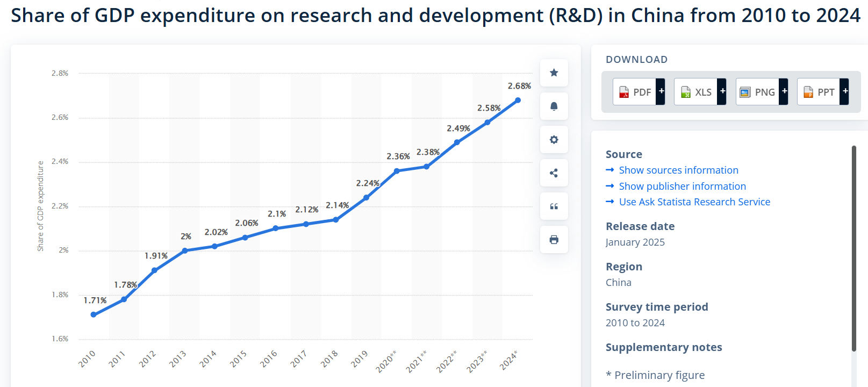Click the print chart icon
868x387 pixels.
[x=554, y=240]
